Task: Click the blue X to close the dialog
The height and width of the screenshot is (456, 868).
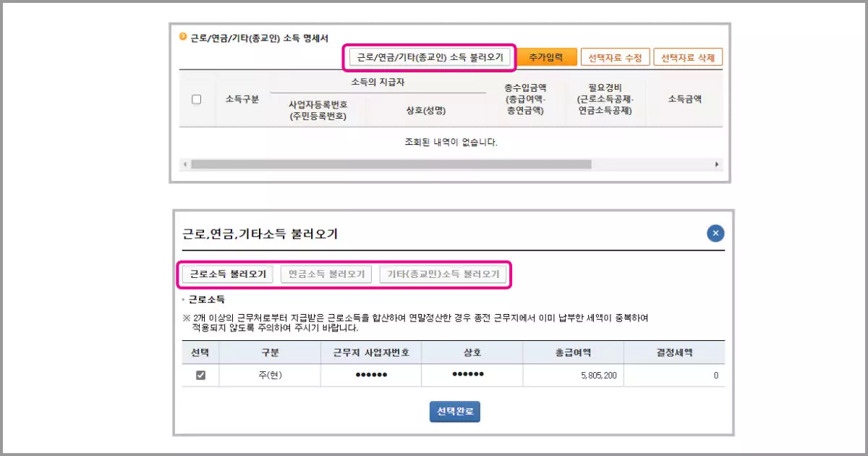Action: [715, 233]
